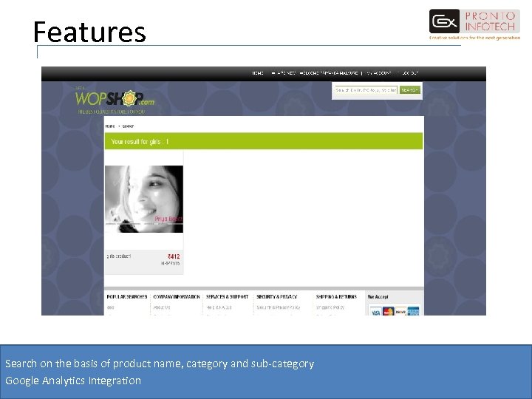The height and width of the screenshot is (399, 532).
Task: Click the Shipping & Returns footer heading
Action: point(336,296)
